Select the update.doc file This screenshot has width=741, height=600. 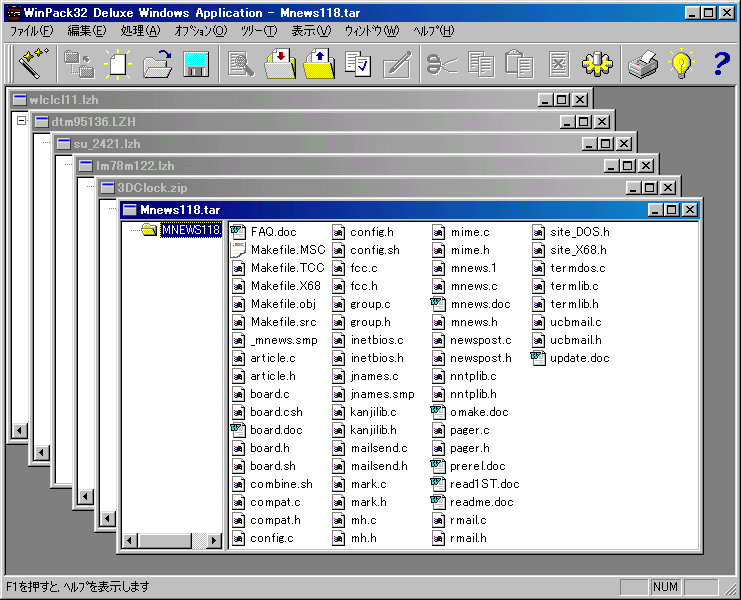pyautogui.click(x=579, y=358)
